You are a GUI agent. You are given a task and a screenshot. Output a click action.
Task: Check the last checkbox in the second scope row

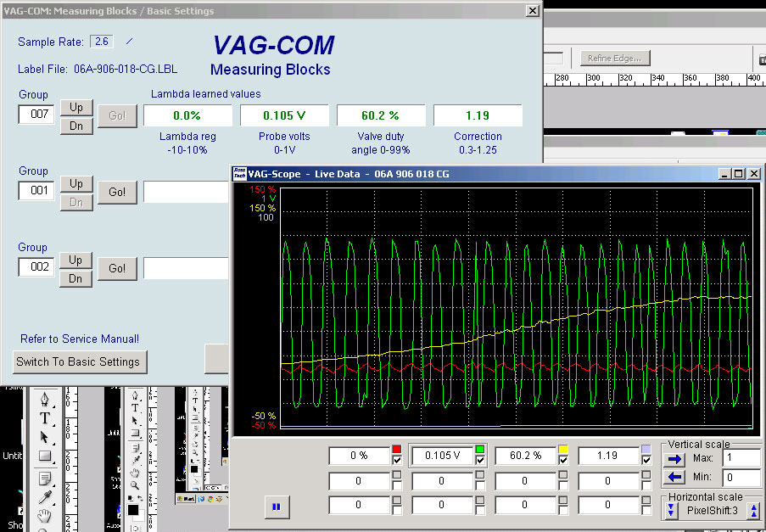tap(646, 485)
